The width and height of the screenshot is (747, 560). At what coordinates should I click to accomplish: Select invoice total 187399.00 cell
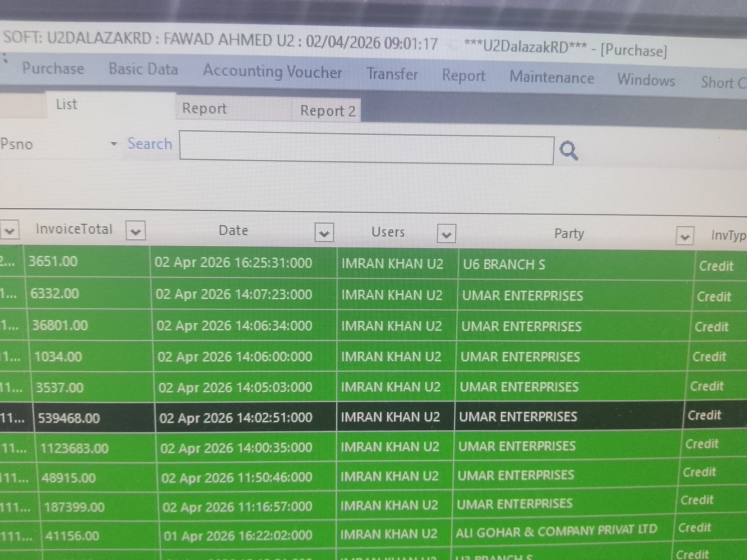pyautogui.click(x=99, y=507)
